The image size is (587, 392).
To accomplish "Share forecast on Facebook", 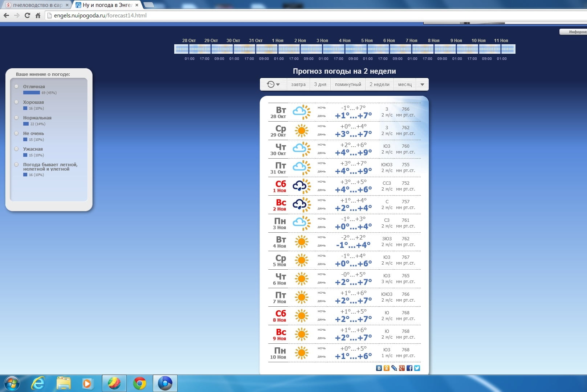I will point(409,368).
